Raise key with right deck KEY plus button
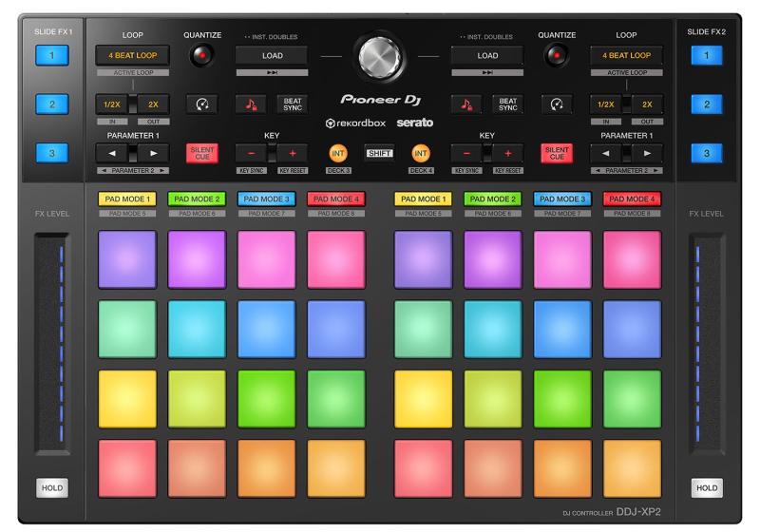 click(508, 153)
